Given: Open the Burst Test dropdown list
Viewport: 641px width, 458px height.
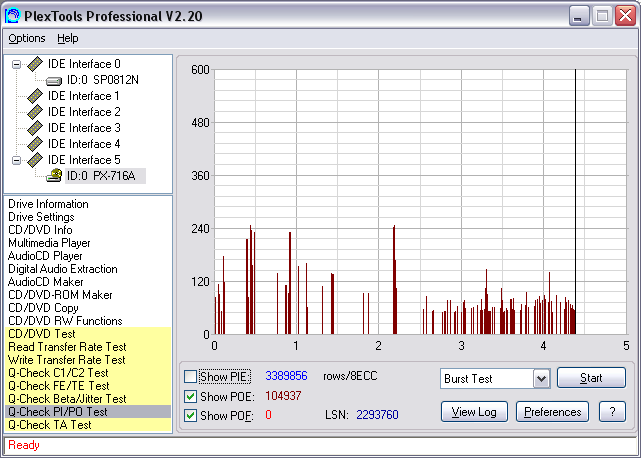Looking at the screenshot, I should point(541,379).
